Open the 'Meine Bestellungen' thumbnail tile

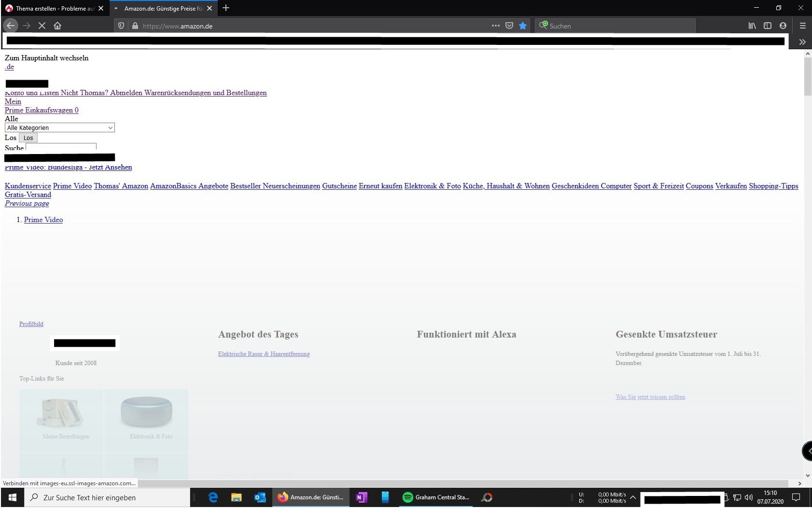61,420
